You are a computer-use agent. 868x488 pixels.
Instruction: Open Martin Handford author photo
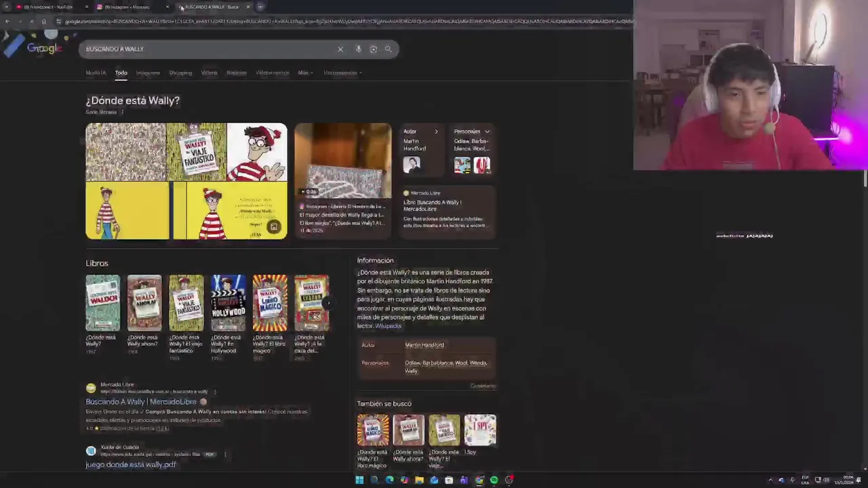tap(412, 165)
